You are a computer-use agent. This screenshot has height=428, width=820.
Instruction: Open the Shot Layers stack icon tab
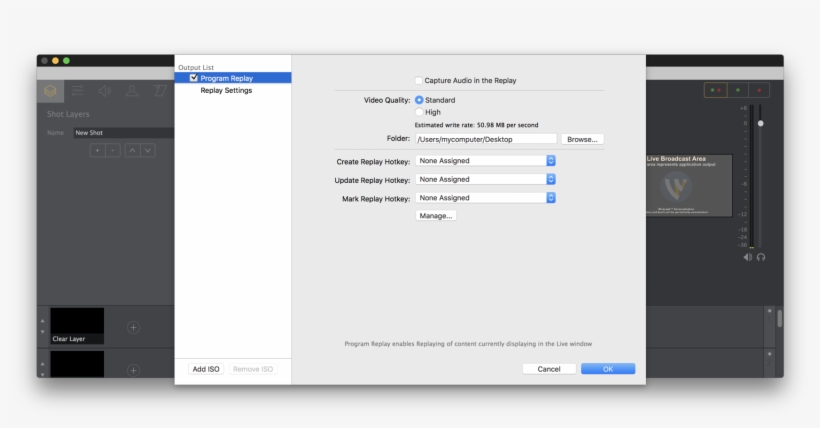tap(50, 91)
